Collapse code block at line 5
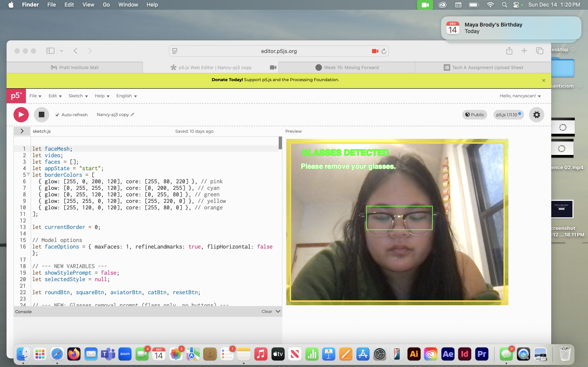 [28, 174]
